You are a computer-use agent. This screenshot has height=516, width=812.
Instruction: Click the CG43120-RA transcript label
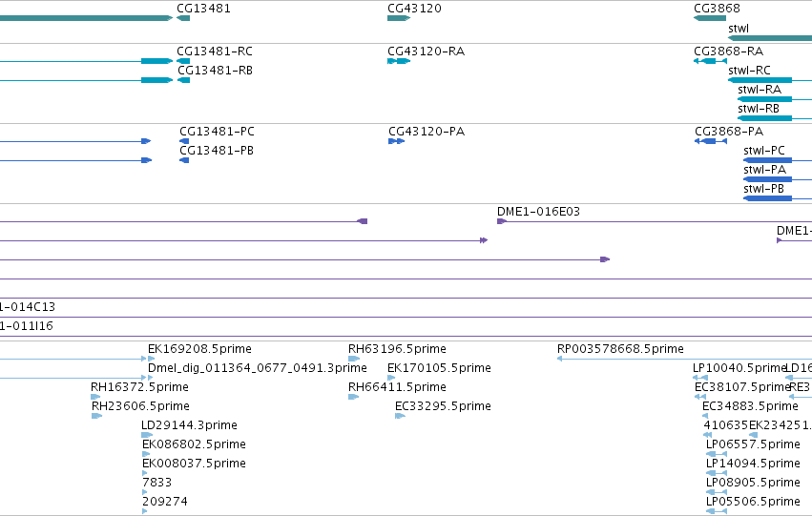(426, 52)
